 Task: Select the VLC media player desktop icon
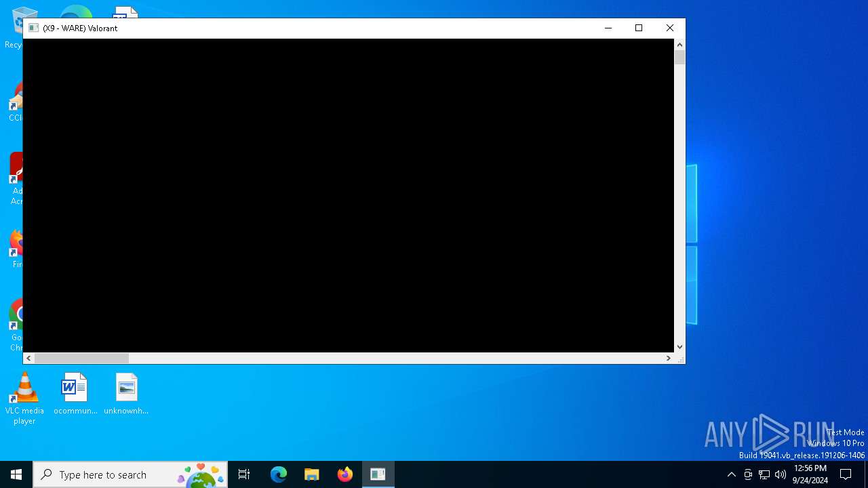pyautogui.click(x=24, y=399)
